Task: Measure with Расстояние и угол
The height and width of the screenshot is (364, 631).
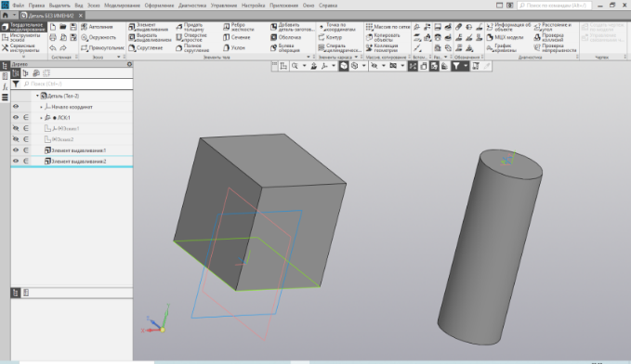Action: pyautogui.click(x=553, y=27)
